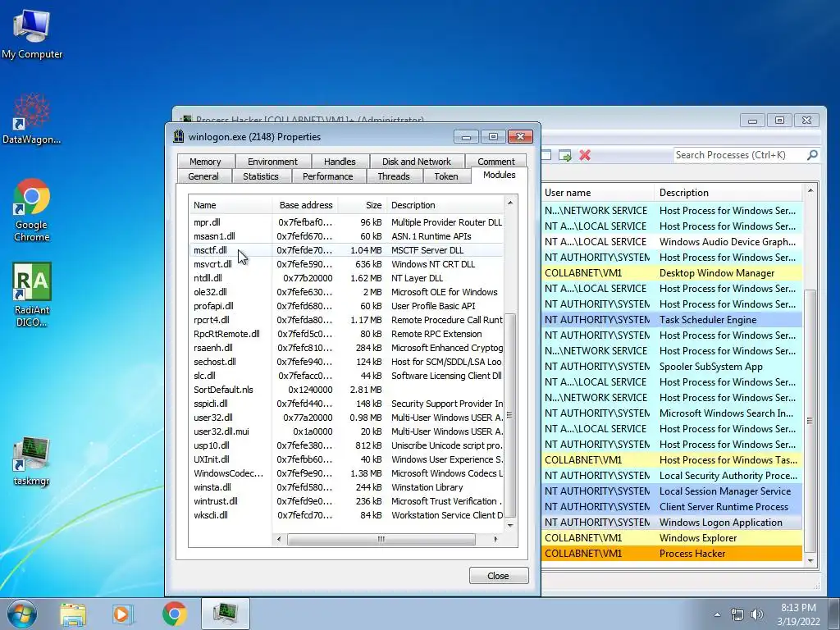Open RadiAnt DICOM desktop shortcut
Screen dimensions: 840x630
pyautogui.click(x=32, y=294)
